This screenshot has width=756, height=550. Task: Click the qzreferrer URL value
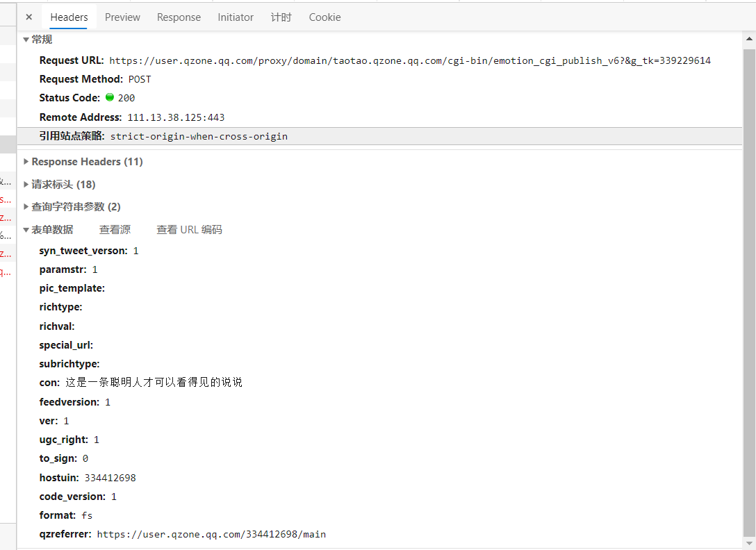coord(211,534)
